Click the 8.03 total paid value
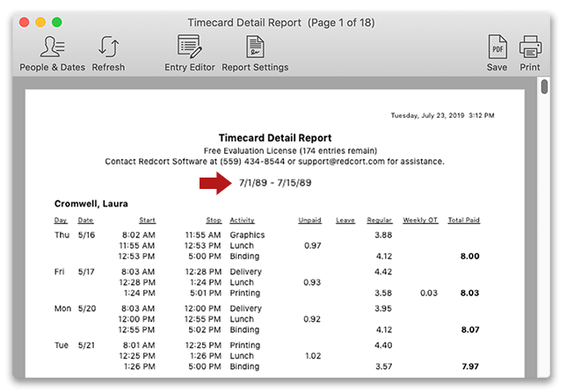Image resolution: width=566 pixels, height=392 pixels. [470, 293]
